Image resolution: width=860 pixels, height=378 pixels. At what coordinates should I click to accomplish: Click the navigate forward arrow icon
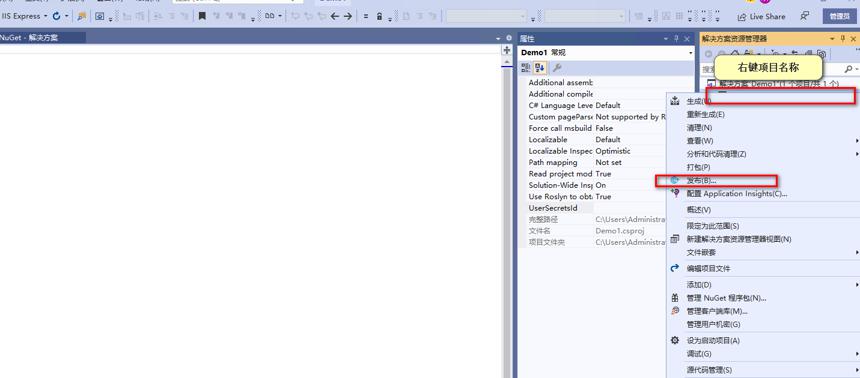coord(348,16)
